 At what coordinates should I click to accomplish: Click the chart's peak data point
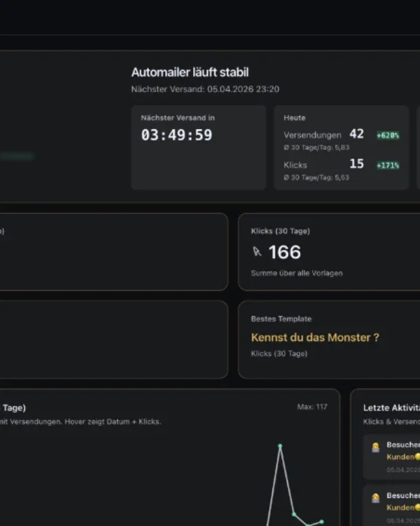click(281, 446)
